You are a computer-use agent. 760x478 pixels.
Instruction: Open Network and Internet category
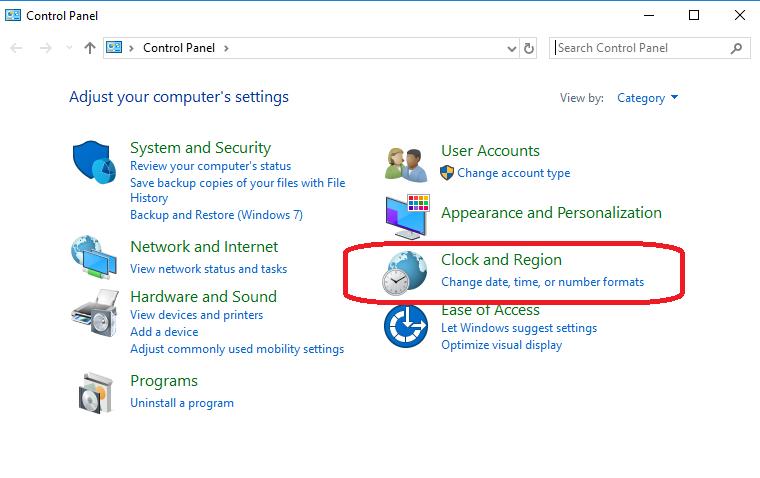click(x=204, y=247)
